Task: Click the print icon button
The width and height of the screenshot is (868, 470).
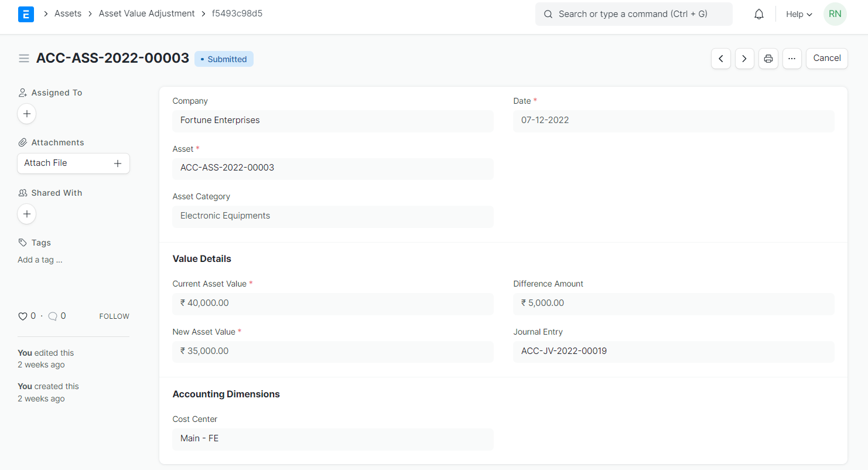Action: tap(768, 59)
